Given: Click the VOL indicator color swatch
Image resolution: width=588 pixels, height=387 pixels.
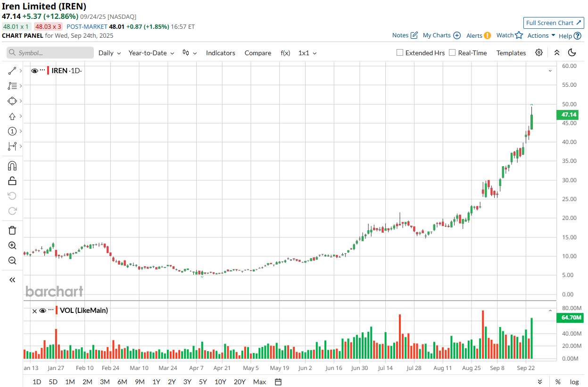Looking at the screenshot, I should coord(57,311).
